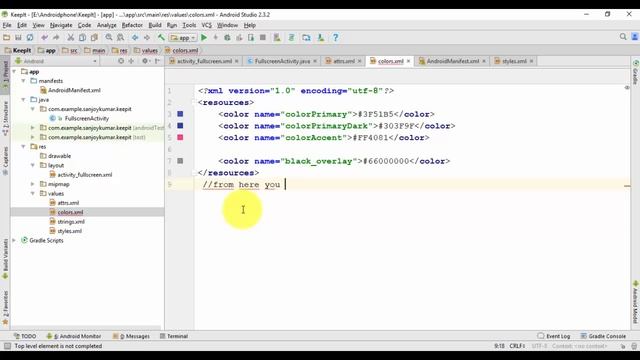Click the Debug app bug icon
Image resolution: width=640 pixels, height=360 pixels.
[227, 38]
